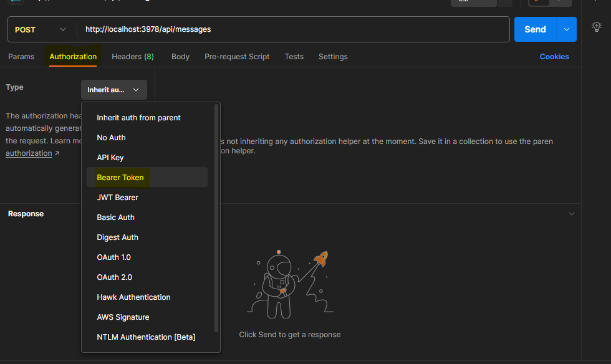
Task: Select the Authorization tab
Action: point(73,57)
